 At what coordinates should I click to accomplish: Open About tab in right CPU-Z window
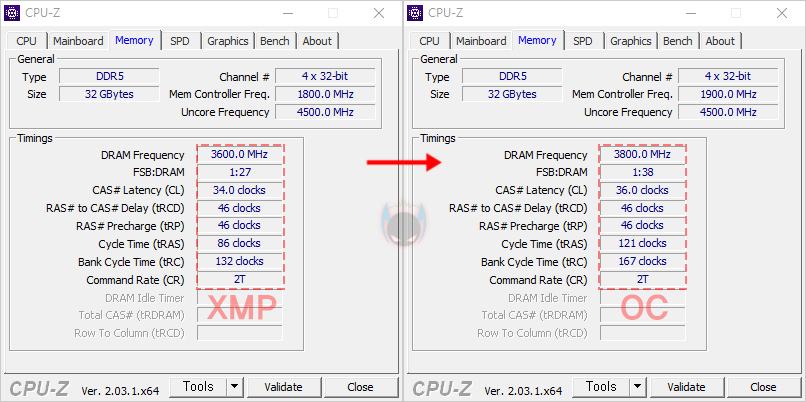720,41
